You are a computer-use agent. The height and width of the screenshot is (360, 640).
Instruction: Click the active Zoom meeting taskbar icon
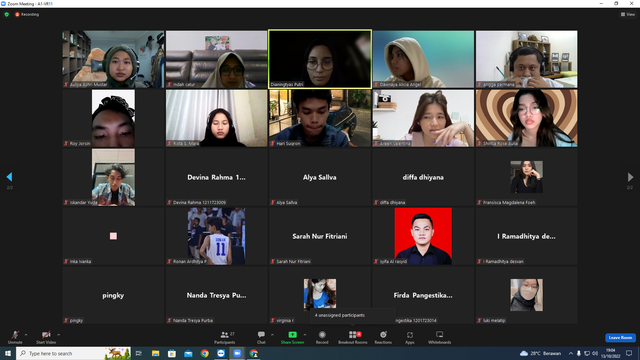click(237, 353)
